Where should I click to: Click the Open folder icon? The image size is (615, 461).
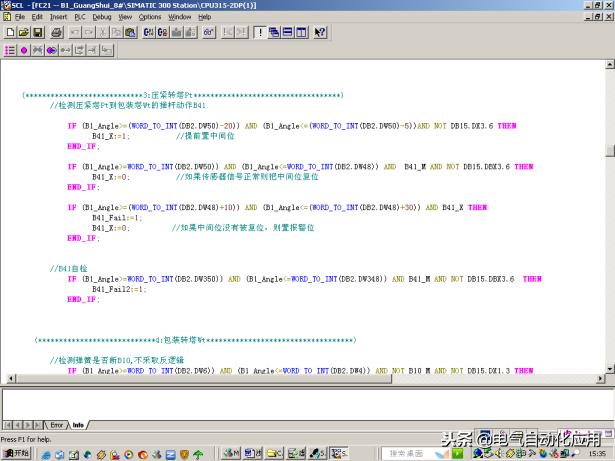(23, 32)
